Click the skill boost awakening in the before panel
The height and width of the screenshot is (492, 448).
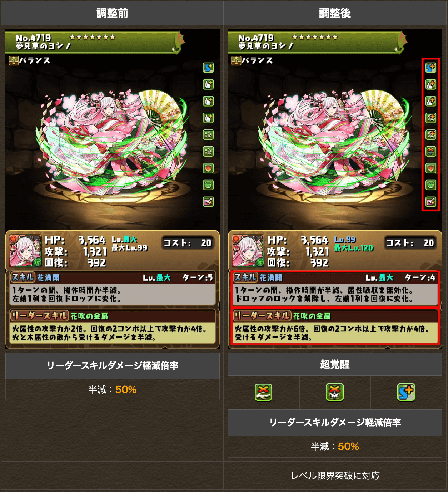tap(208, 68)
